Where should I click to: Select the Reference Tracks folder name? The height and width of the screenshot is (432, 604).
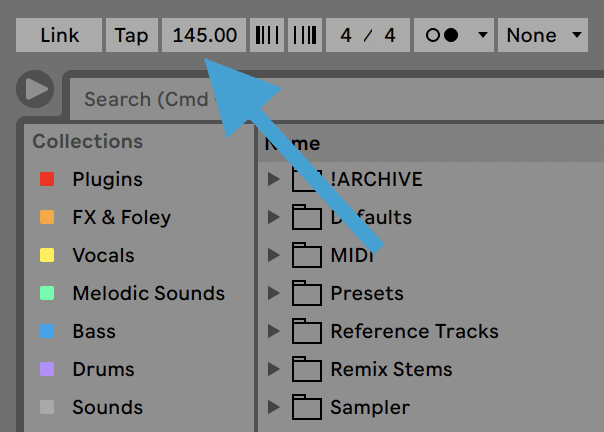(x=414, y=331)
